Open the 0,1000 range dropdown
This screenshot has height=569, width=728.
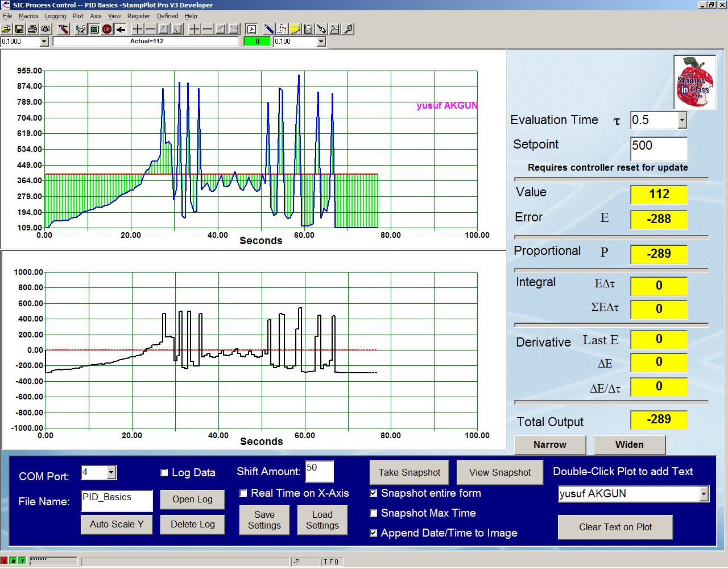pos(44,42)
